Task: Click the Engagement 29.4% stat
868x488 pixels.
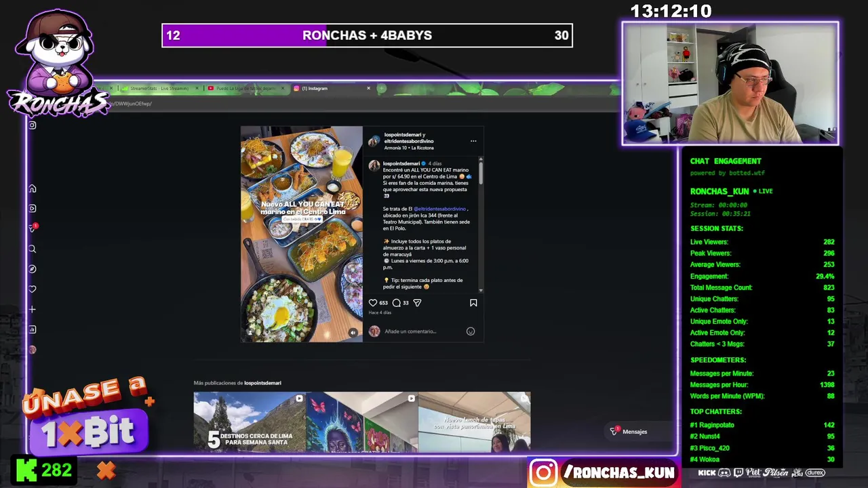Action: click(x=762, y=277)
